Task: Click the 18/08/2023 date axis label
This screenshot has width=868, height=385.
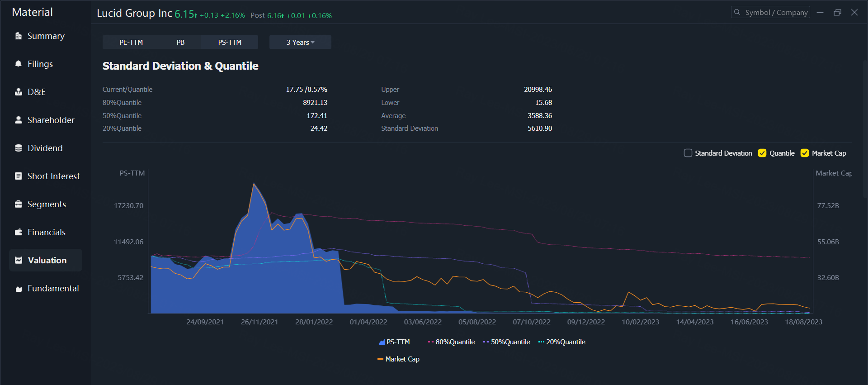Action: [x=804, y=322]
